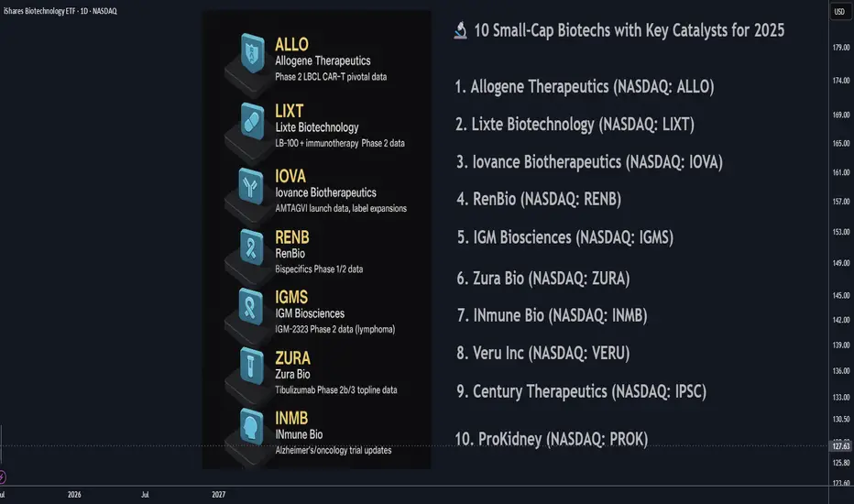Click the LIXT pill icon

(x=252, y=121)
